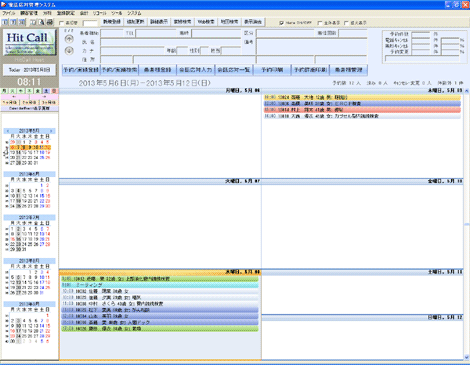Screen dimensions: 470x365
Task: Click the 2013年6月 mini calendar header
Action: pyautogui.click(x=29, y=174)
